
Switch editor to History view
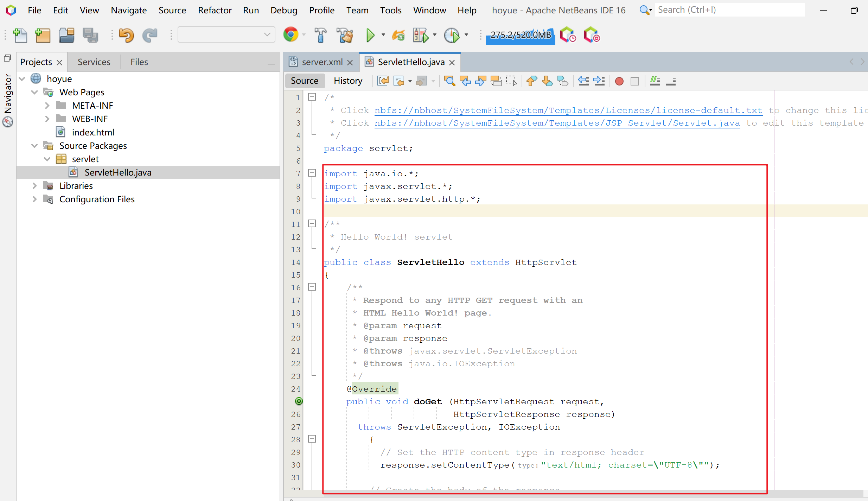(348, 81)
